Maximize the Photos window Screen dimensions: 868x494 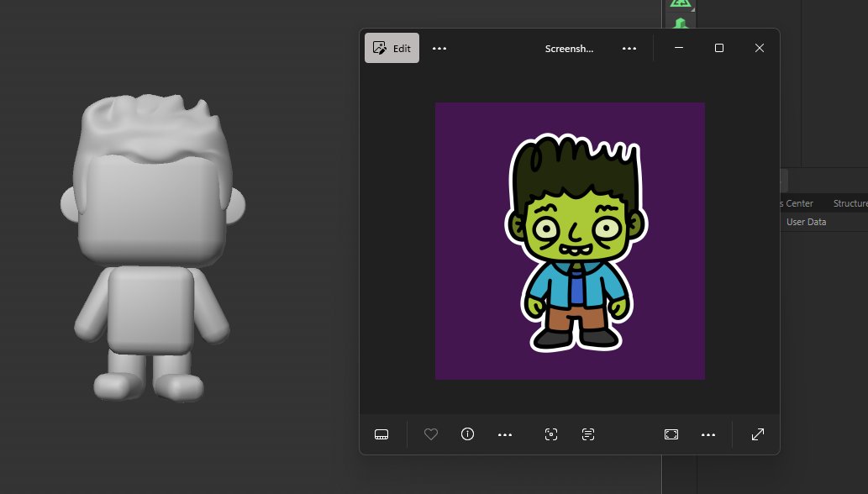coord(719,48)
